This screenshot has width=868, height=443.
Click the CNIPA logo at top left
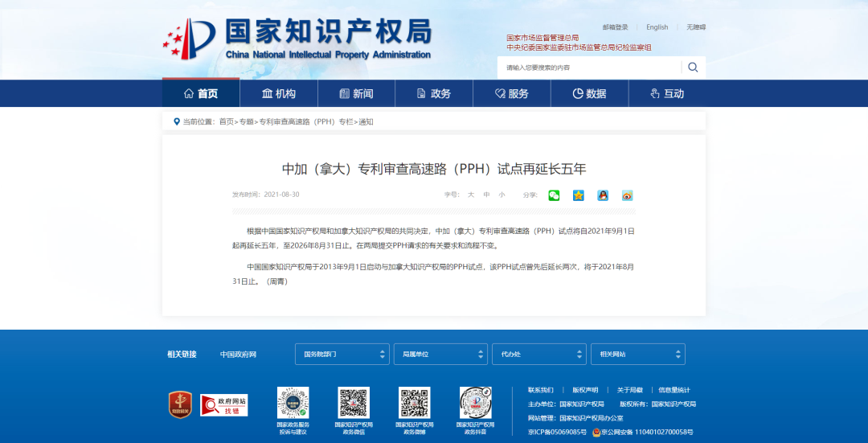coord(297,39)
